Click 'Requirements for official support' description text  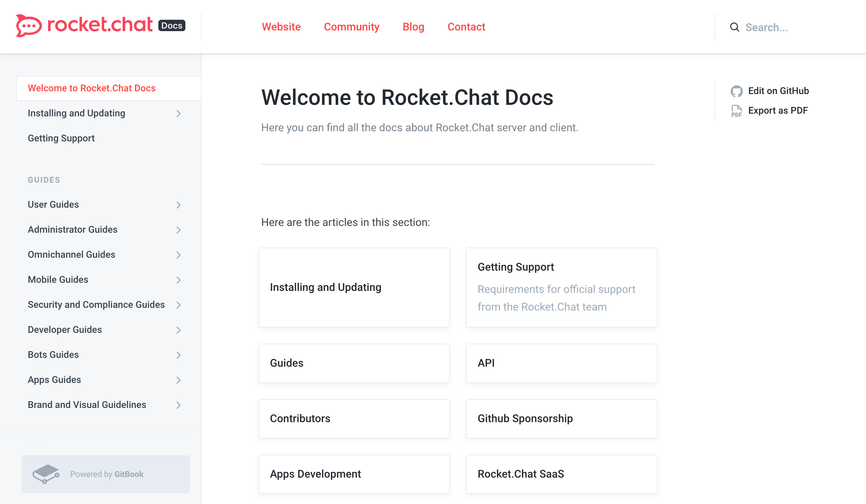pyautogui.click(x=556, y=298)
